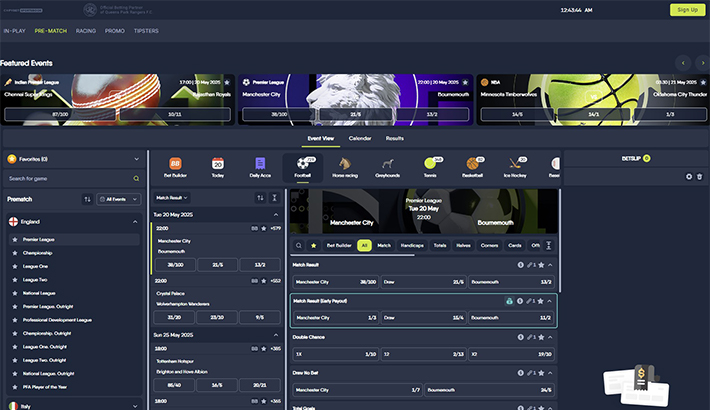Viewport: 710px width, 410px height.
Task: Pick Draw 21/5 in Match Result market
Action: tap(423, 282)
